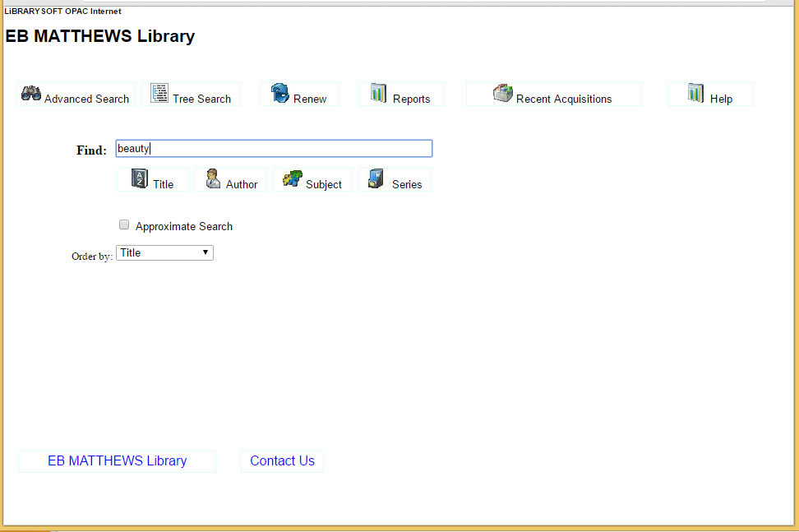This screenshot has width=799, height=532.
Task: Choose the Tree Search menu label
Action: pos(201,99)
